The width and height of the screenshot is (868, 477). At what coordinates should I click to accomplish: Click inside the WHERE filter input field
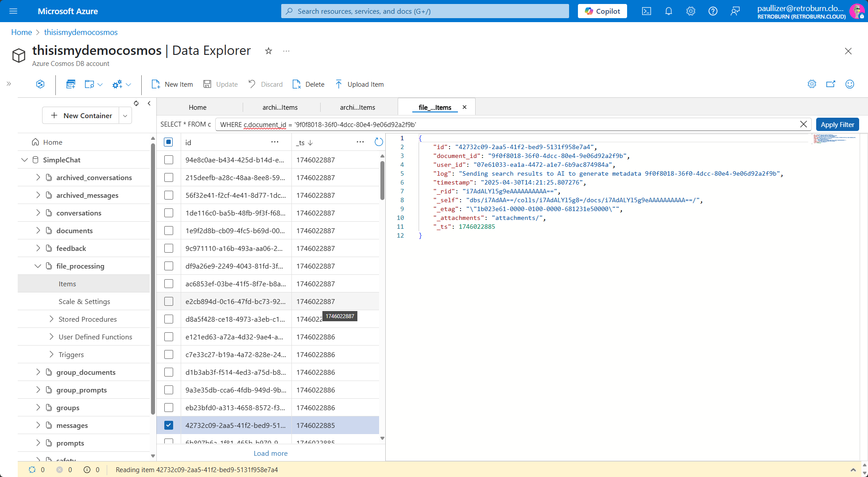point(487,124)
